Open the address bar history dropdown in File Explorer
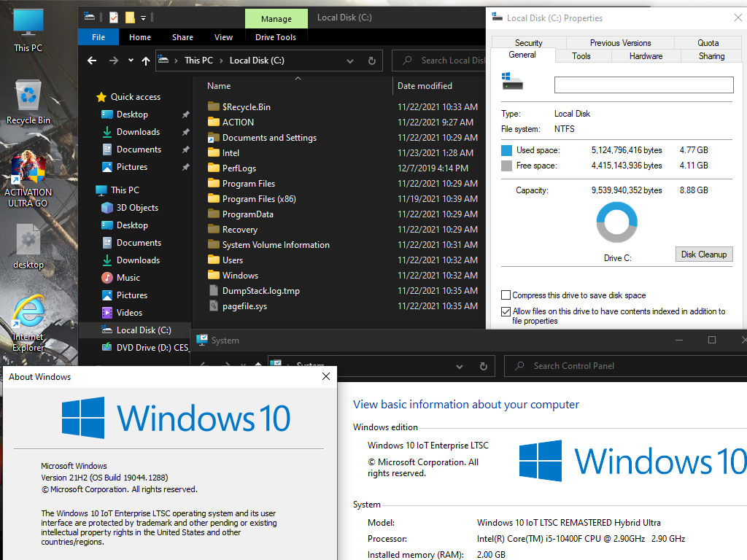This screenshot has height=560, width=747. point(350,61)
